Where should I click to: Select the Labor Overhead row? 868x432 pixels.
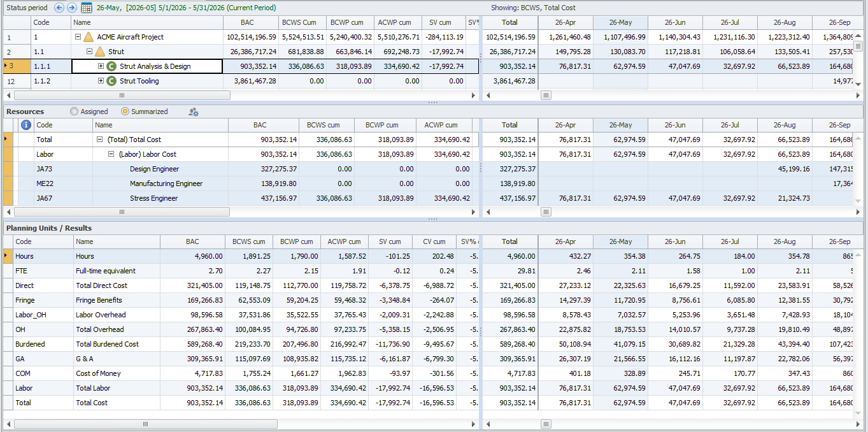click(241, 315)
